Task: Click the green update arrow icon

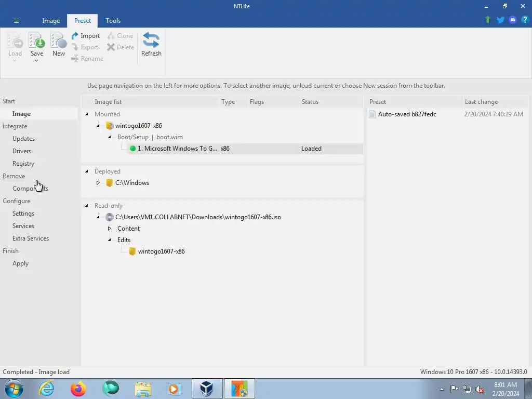Action: point(488,20)
